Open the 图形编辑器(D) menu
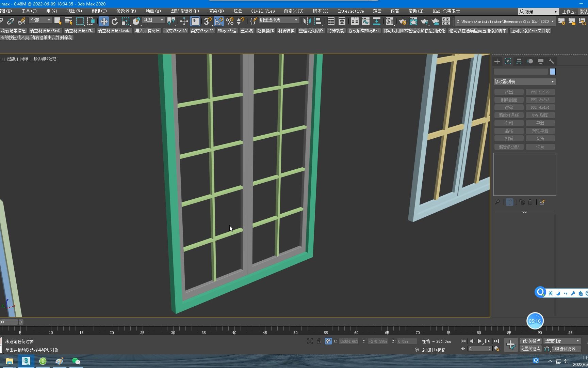Screen dimensions: 588x368 (184, 11)
